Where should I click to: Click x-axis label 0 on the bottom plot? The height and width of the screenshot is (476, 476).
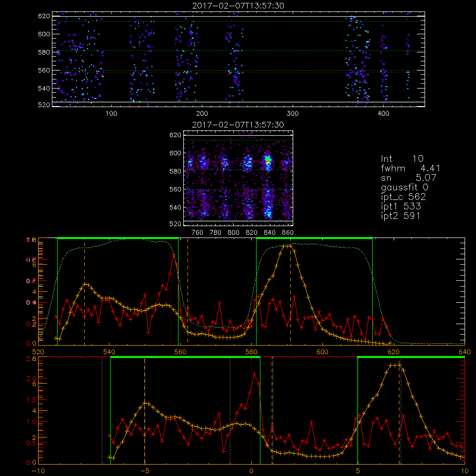251,471
